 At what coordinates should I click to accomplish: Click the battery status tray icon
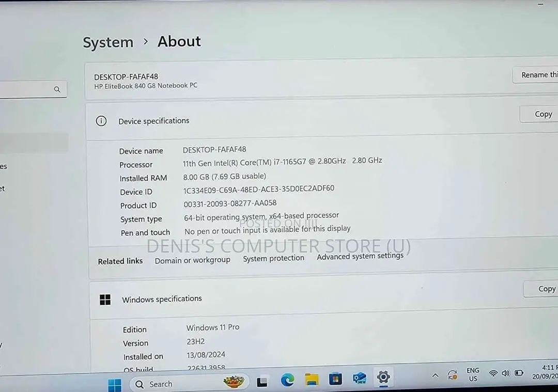(519, 372)
